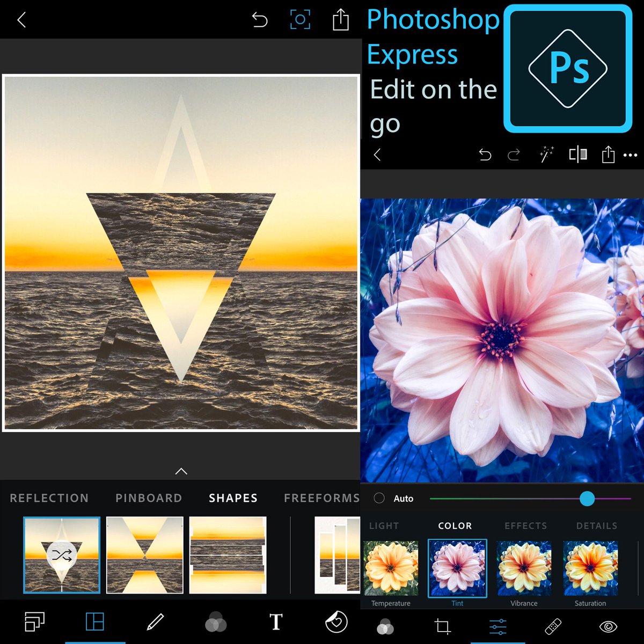
Task: Tap the pink flower photo canvas
Action: pos(502,340)
